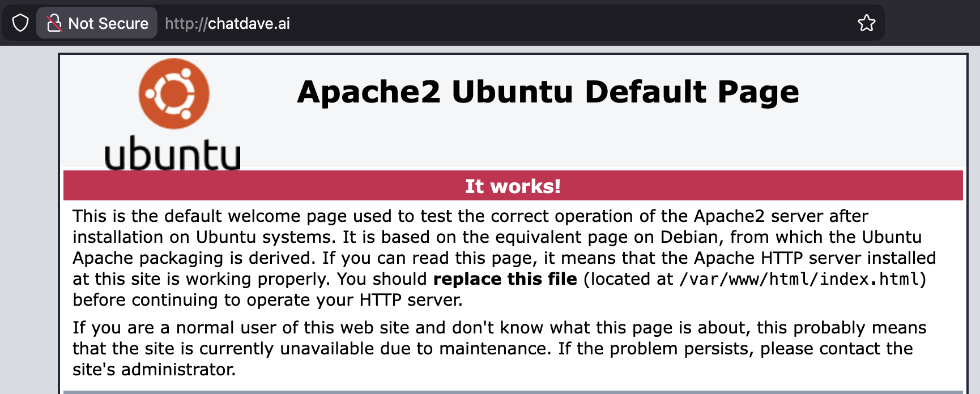Click the phrase 'unavailable due to maintenance'
Viewport: 980px width, 394px height.
click(414, 349)
